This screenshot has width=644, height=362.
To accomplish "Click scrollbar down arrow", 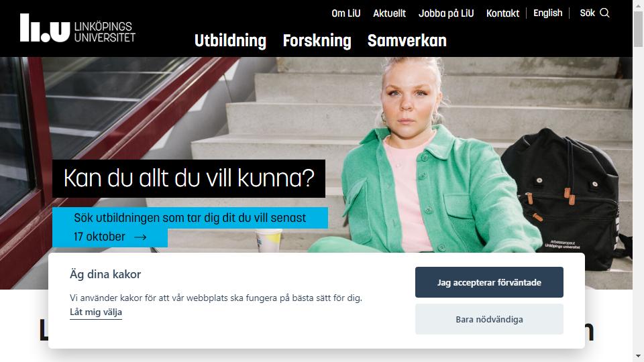I will click(x=638, y=356).
